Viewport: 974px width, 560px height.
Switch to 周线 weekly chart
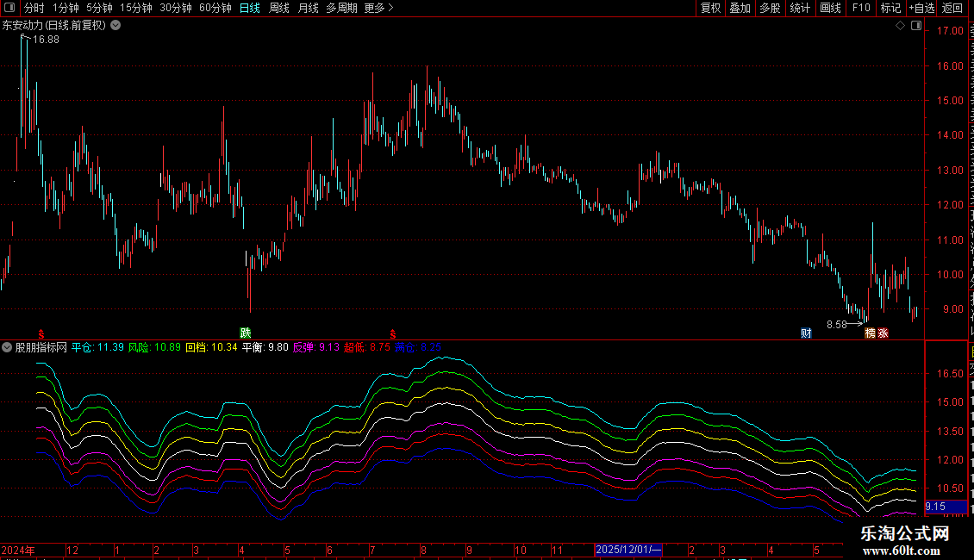[279, 8]
